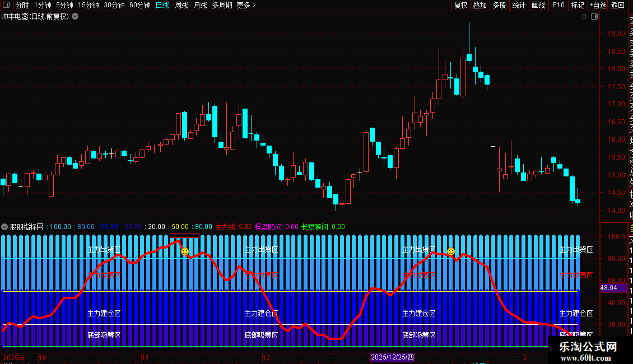
Task: Click the 2025/12/25/四 date marker
Action: [x=392, y=357]
